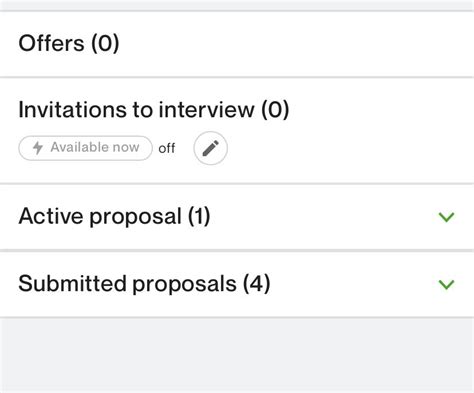The height and width of the screenshot is (393, 474).
Task: Open the Active proposal (1) section
Action: [x=114, y=216]
